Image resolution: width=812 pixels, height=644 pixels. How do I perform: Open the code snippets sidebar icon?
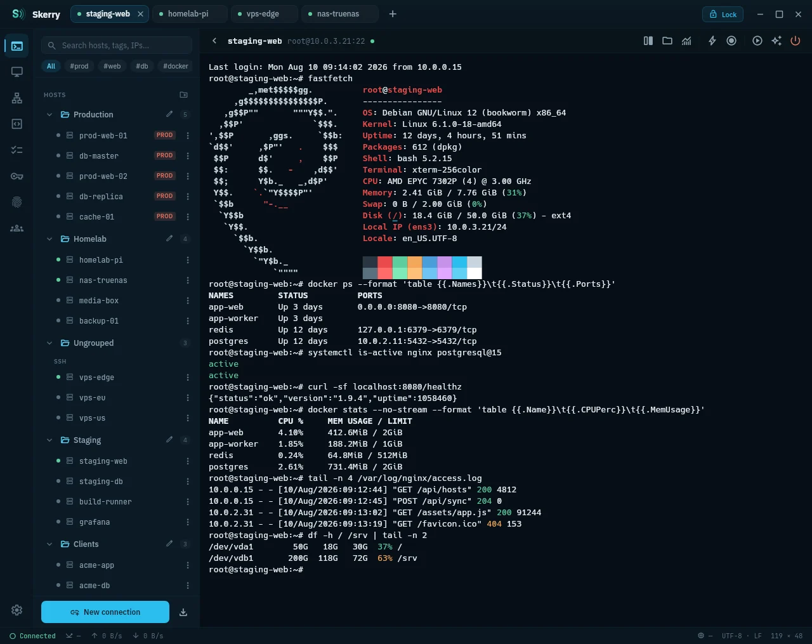(17, 124)
